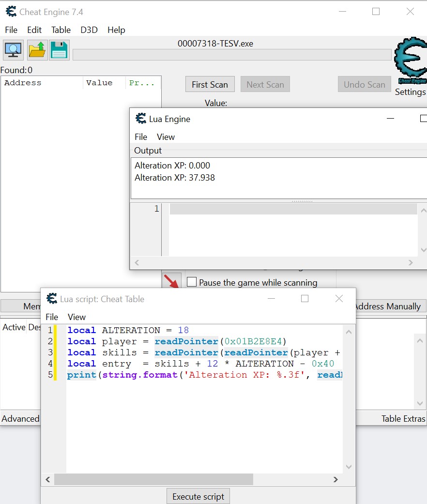Click the Execute script button

point(198,496)
